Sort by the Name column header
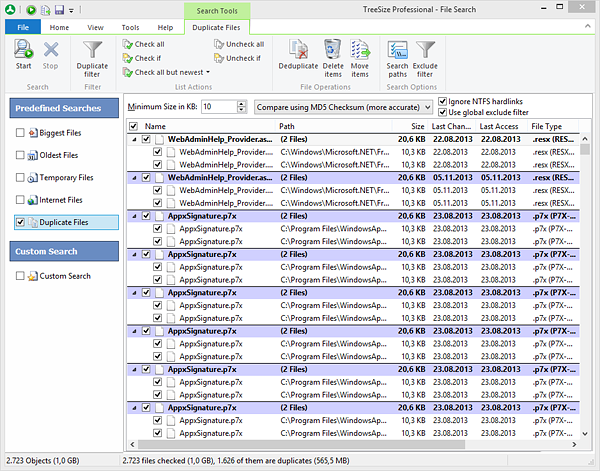Image resolution: width=600 pixels, height=471 pixels. (x=208, y=126)
